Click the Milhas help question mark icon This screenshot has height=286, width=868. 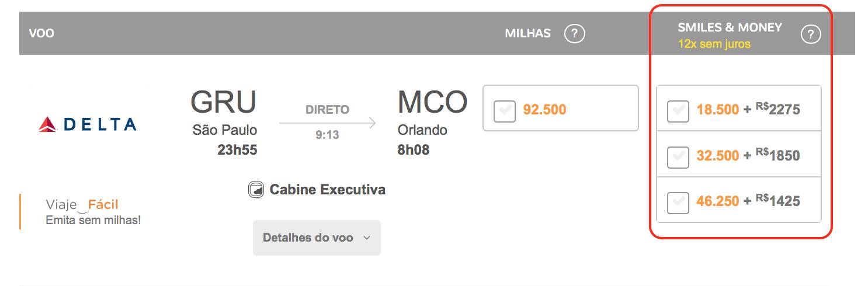[x=574, y=34]
